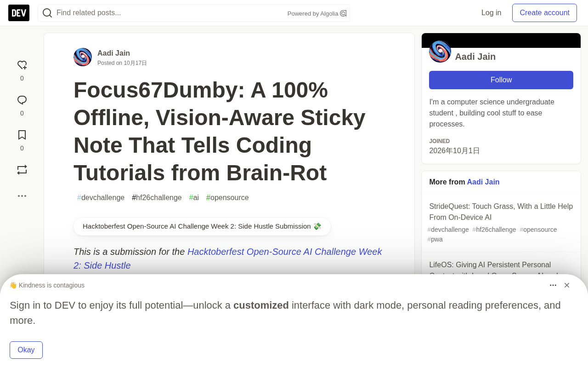Click the Create account button
The width and height of the screenshot is (588, 368).
coord(545,13)
